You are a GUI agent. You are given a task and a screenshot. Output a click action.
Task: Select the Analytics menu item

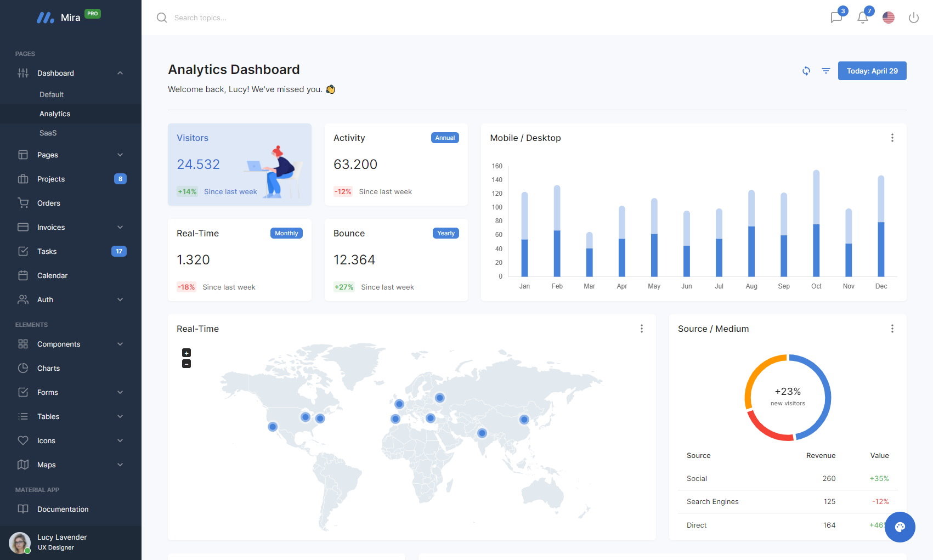(54, 114)
